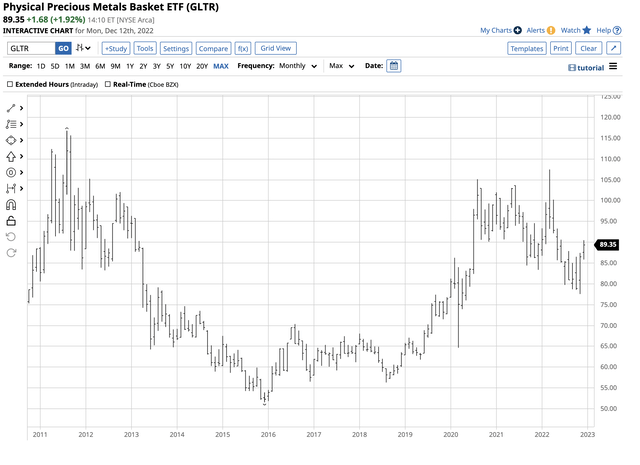640x465 pixels.
Task: Undo the last chart action
Action: tap(11, 237)
